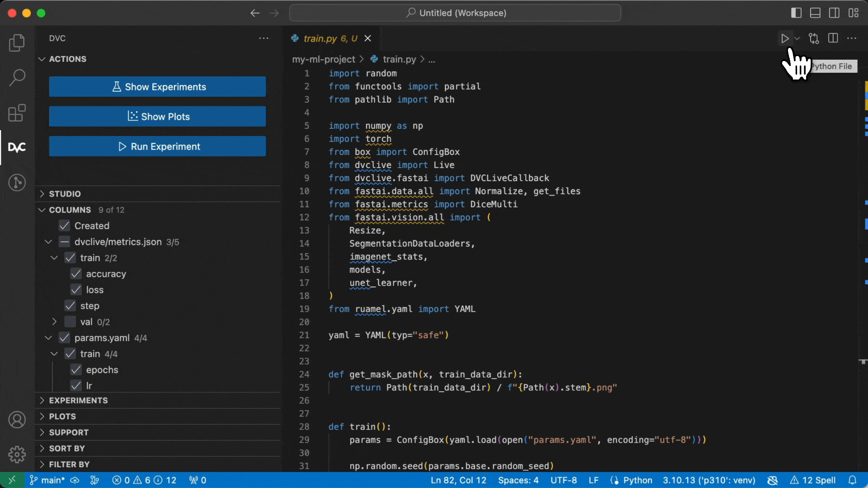Click the Run Experiment button

157,146
